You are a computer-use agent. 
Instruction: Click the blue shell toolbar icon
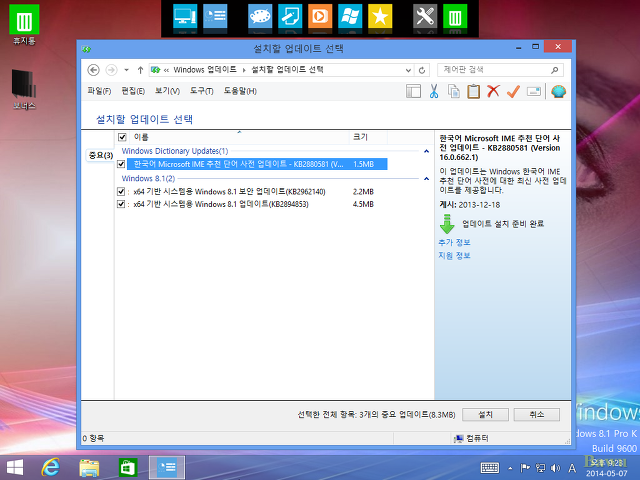558,91
